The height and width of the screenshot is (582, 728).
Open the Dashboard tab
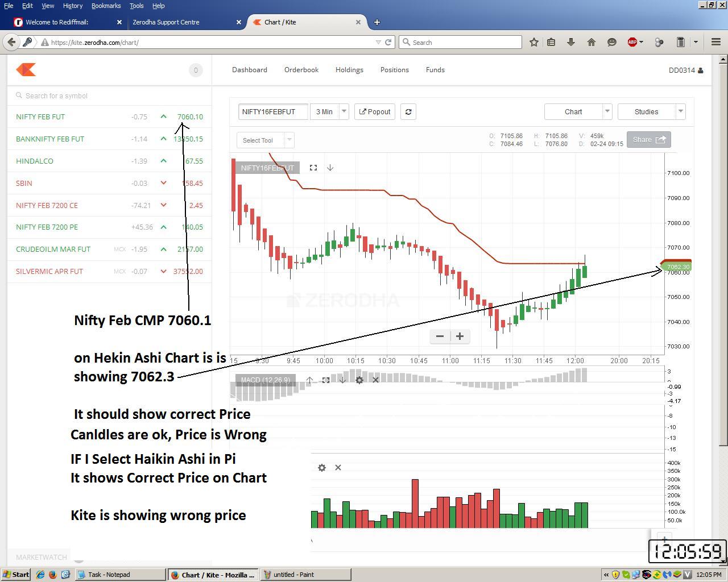250,70
